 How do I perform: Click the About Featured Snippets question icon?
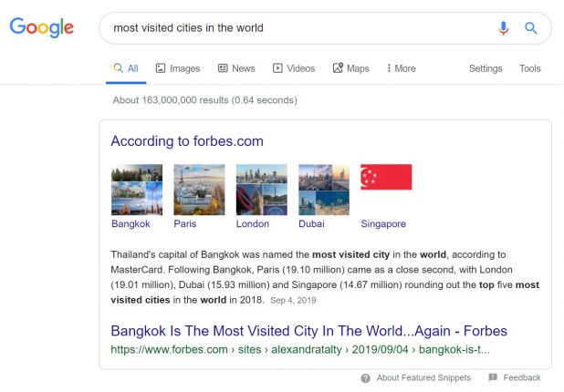point(365,378)
